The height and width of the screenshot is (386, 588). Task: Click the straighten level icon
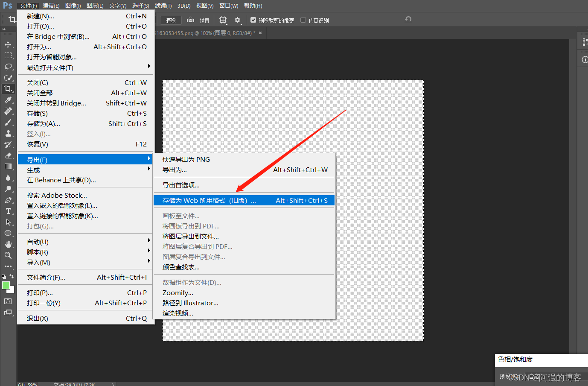(190, 20)
